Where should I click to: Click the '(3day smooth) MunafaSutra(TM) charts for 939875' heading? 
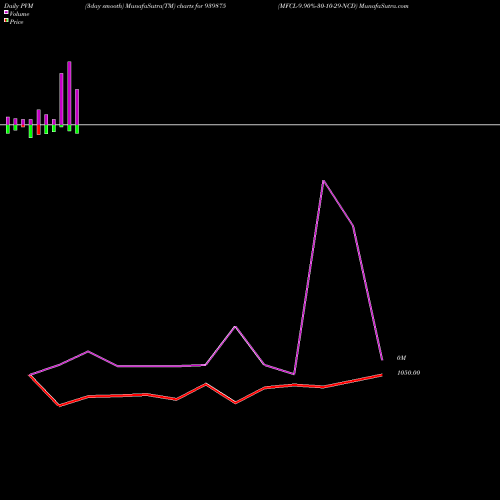click(155, 6)
